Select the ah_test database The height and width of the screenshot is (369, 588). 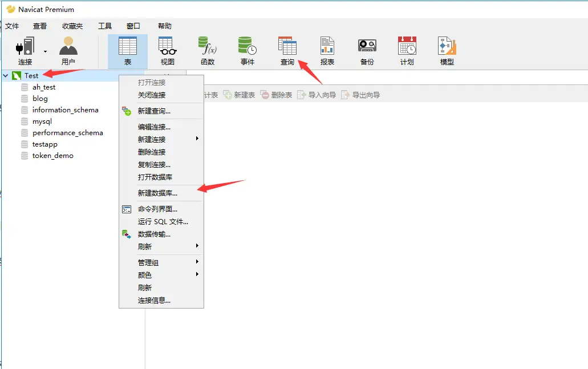(44, 87)
